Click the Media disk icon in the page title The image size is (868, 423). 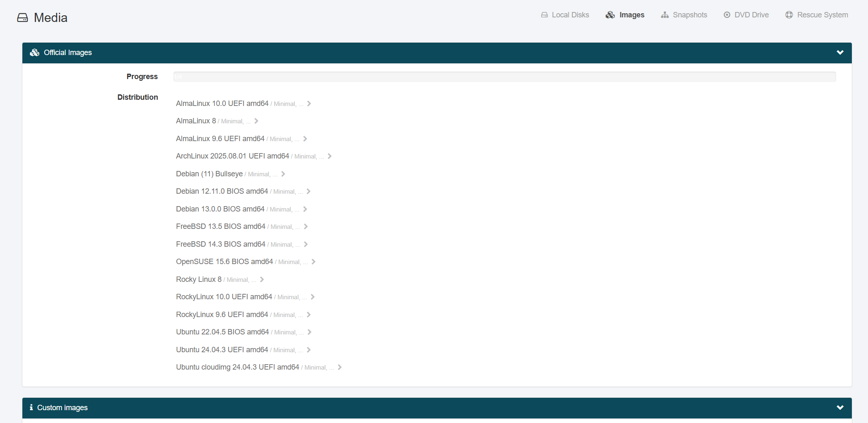pyautogui.click(x=22, y=18)
